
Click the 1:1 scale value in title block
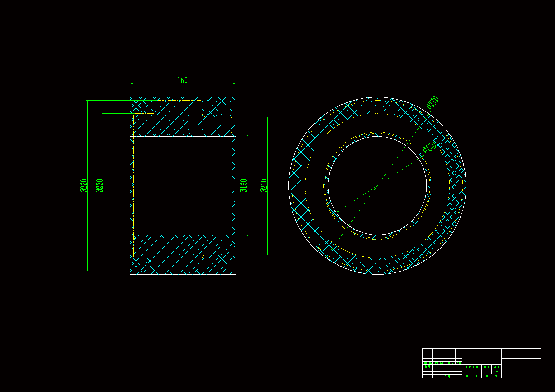(497, 372)
